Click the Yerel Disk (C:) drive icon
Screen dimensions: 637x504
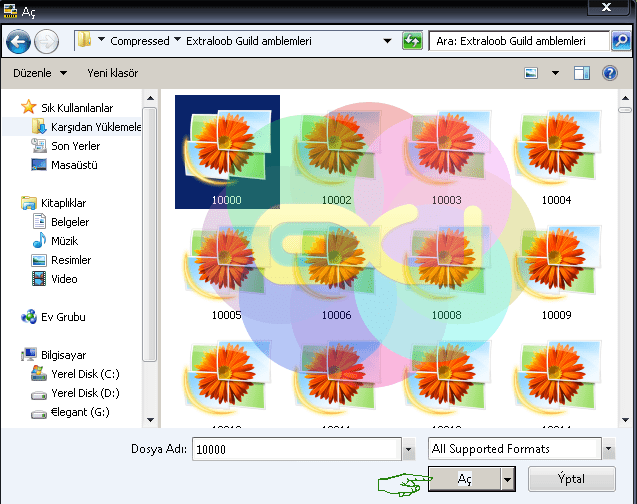pos(39,373)
